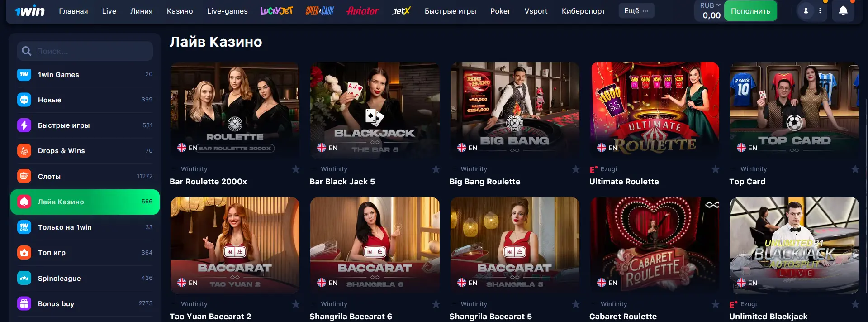Open the user profile icon
Screen dimensions: 868x322
[806, 10]
